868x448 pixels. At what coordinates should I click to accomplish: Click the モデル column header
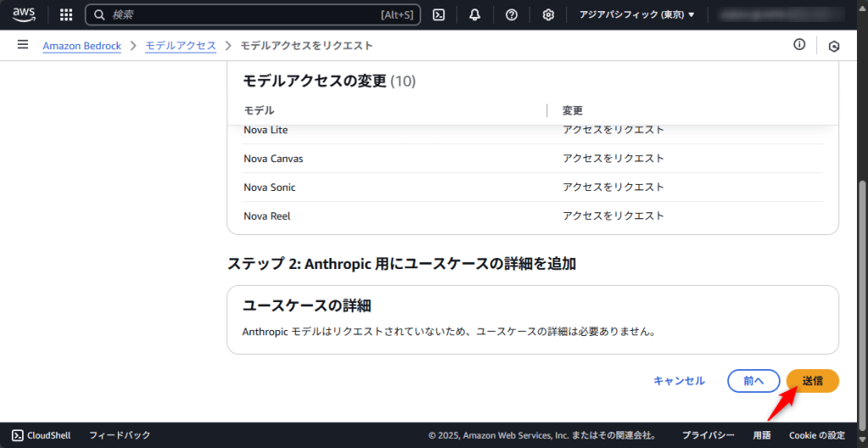pyautogui.click(x=259, y=110)
